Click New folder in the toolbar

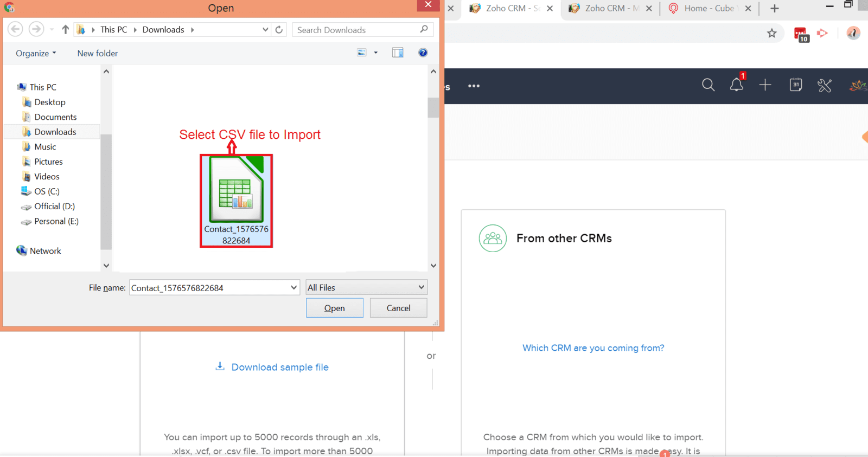pyautogui.click(x=97, y=53)
